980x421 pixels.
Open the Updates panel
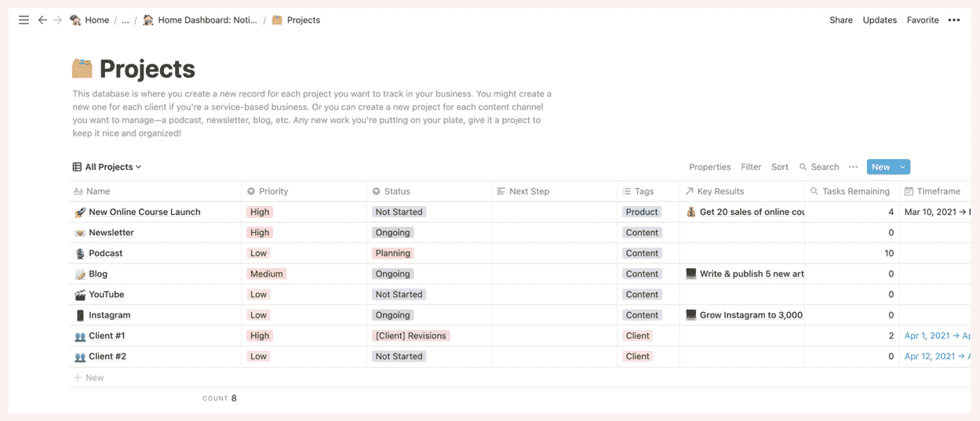coord(880,20)
